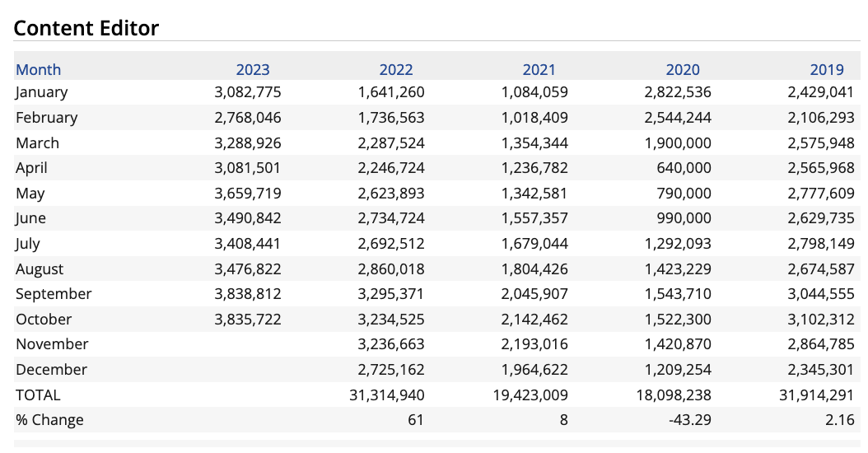Click the 2019 % Change value 2.16
Screen dimensions: 868x453
pos(839,420)
